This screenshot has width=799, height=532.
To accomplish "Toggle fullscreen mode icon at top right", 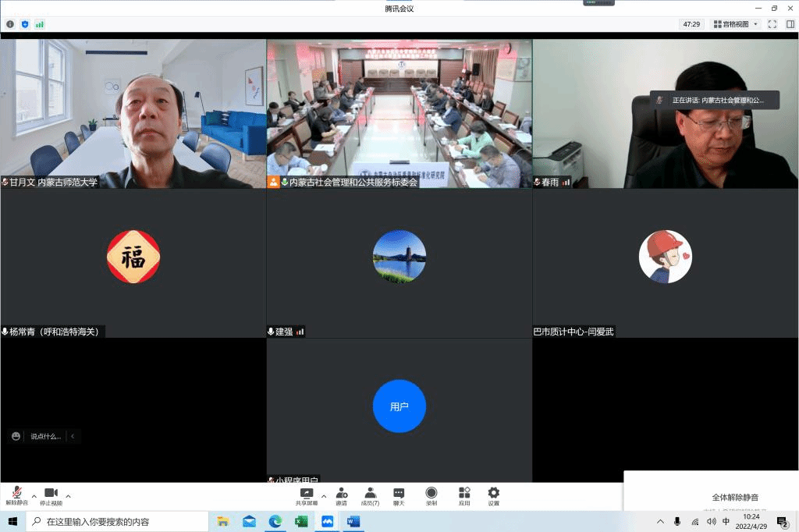I will pyautogui.click(x=772, y=24).
